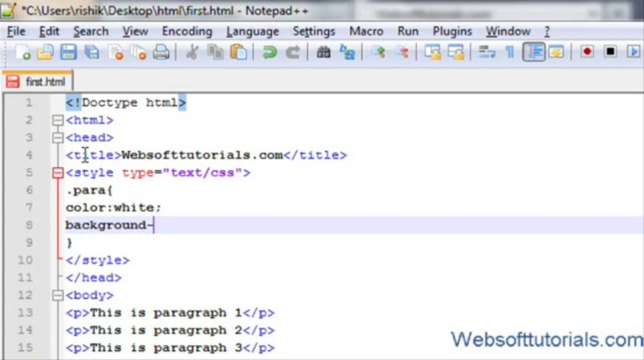Select the first.html document tab
This screenshot has width=644, height=360.
coord(38,81)
